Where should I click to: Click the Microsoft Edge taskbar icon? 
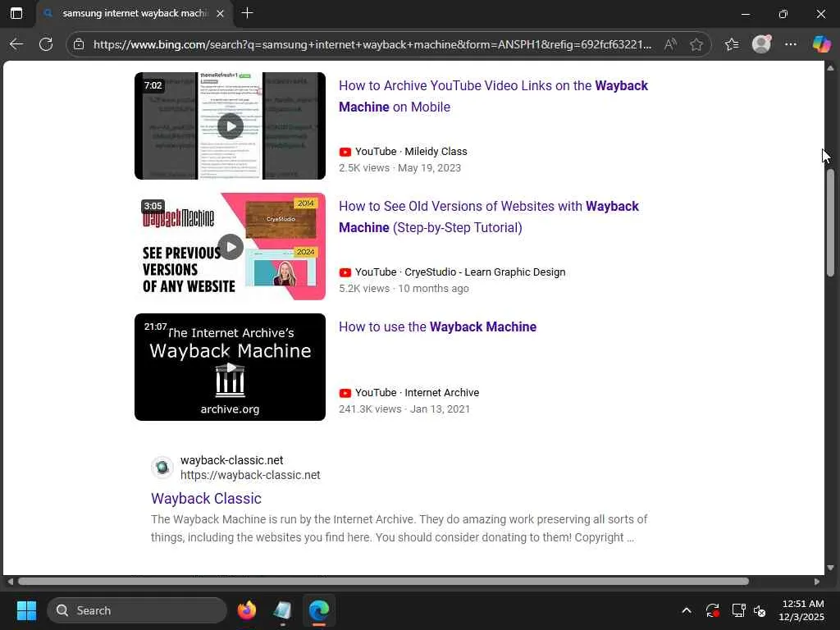click(x=319, y=610)
